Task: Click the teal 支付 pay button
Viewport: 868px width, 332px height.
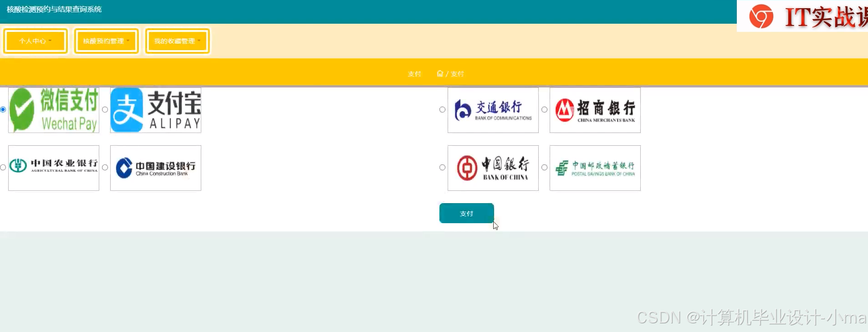Action: coord(467,213)
